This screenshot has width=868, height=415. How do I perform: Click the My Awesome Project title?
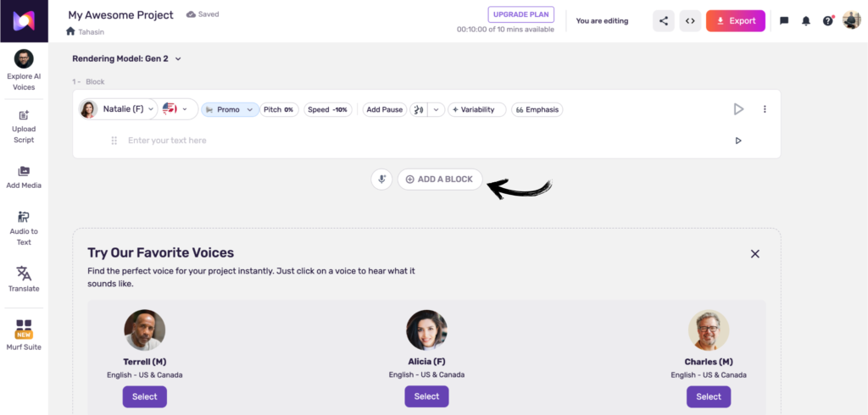(x=120, y=15)
